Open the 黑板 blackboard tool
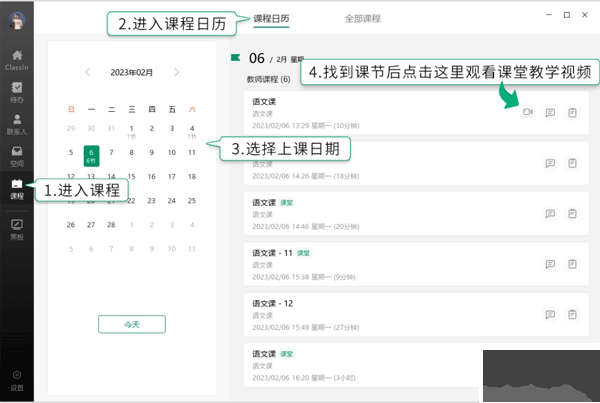Image resolution: width=600 pixels, height=403 pixels. point(17,230)
